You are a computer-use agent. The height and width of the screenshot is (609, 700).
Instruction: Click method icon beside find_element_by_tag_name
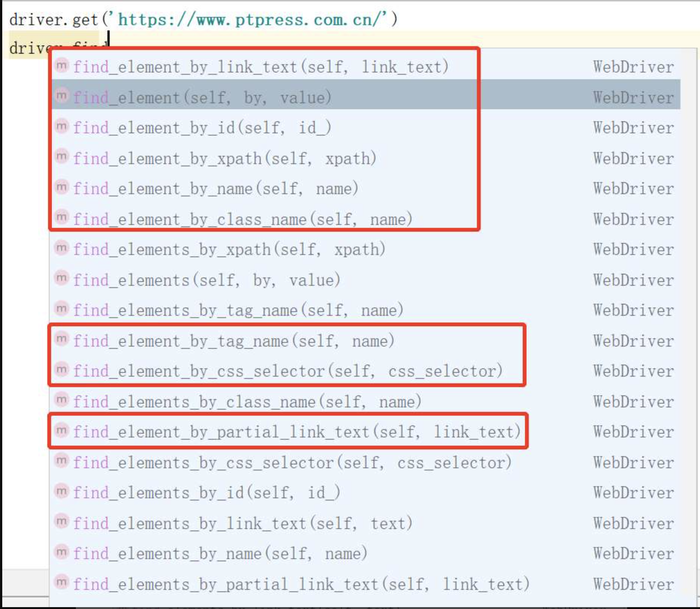pyautogui.click(x=62, y=339)
